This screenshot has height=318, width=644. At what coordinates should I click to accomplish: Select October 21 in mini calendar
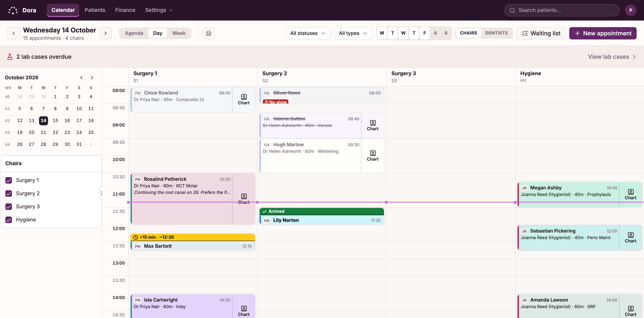point(44,132)
